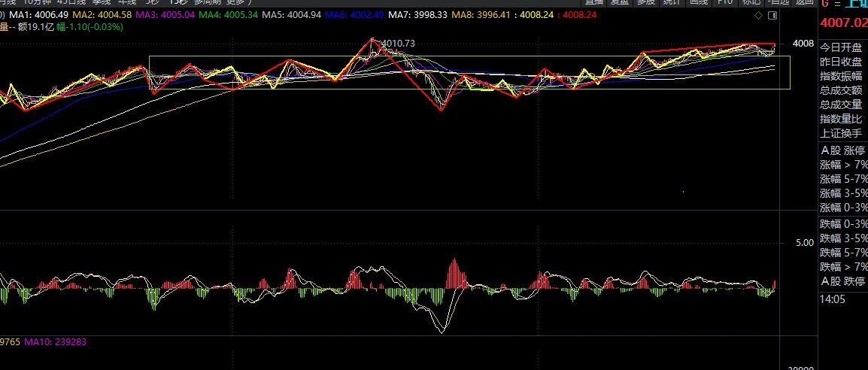Click the 额19.1亿 turnover text
Image resolution: width=868 pixels, height=370 pixels.
(36, 26)
